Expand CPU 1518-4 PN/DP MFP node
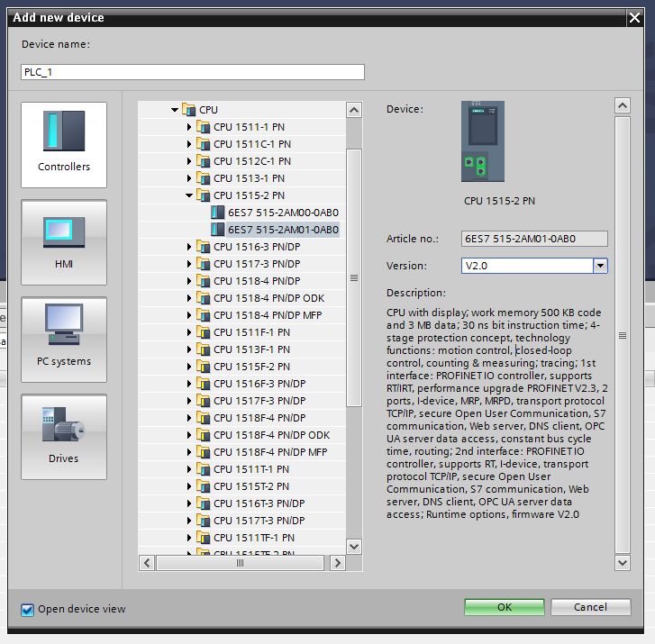This screenshot has height=644, width=655. 189,315
